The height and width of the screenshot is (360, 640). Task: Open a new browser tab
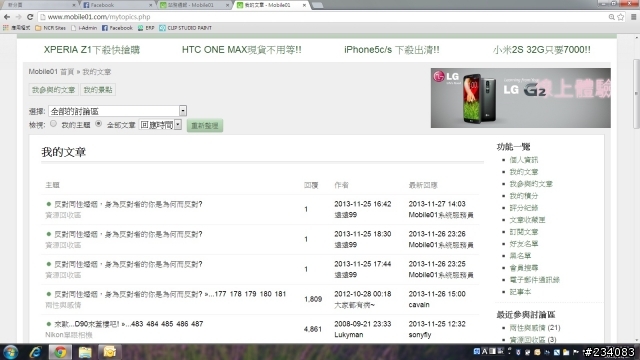[318, 5]
